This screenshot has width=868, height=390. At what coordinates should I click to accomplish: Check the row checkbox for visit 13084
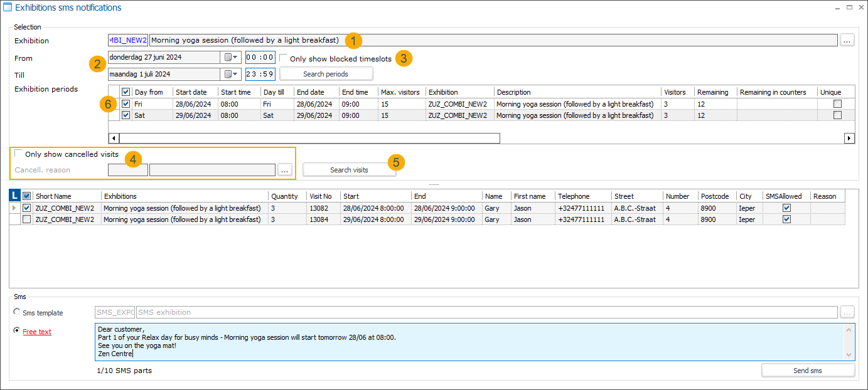(x=26, y=219)
